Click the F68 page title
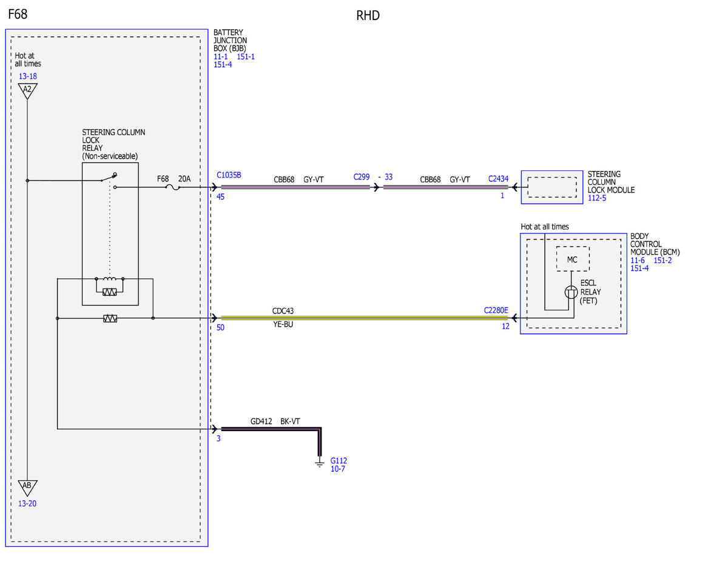 18,15
